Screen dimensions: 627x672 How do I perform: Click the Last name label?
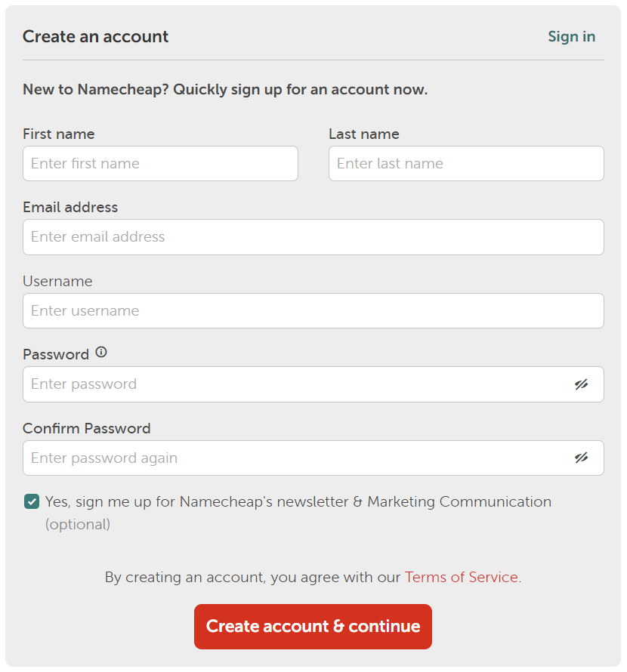pyautogui.click(x=364, y=134)
